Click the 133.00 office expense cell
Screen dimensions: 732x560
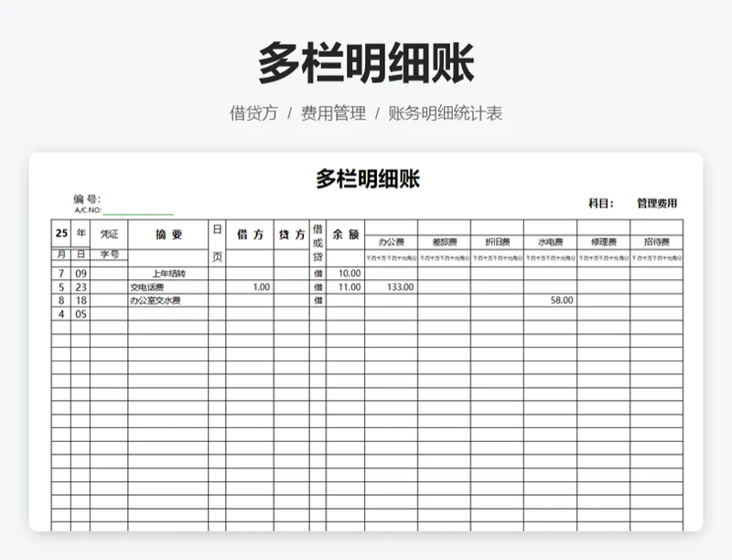coord(392,287)
